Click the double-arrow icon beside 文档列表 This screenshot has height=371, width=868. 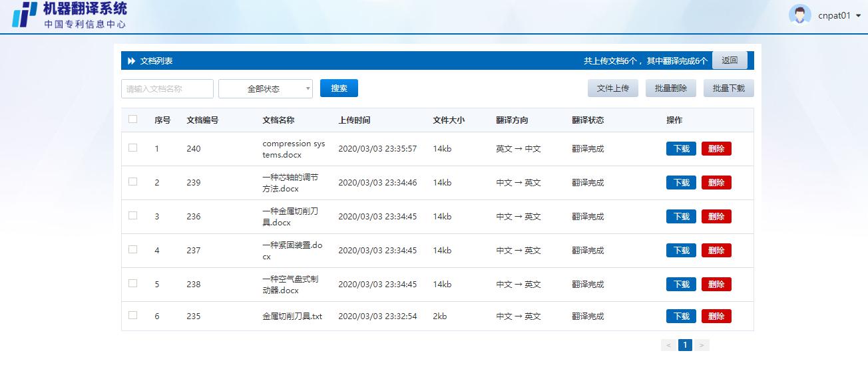point(131,61)
